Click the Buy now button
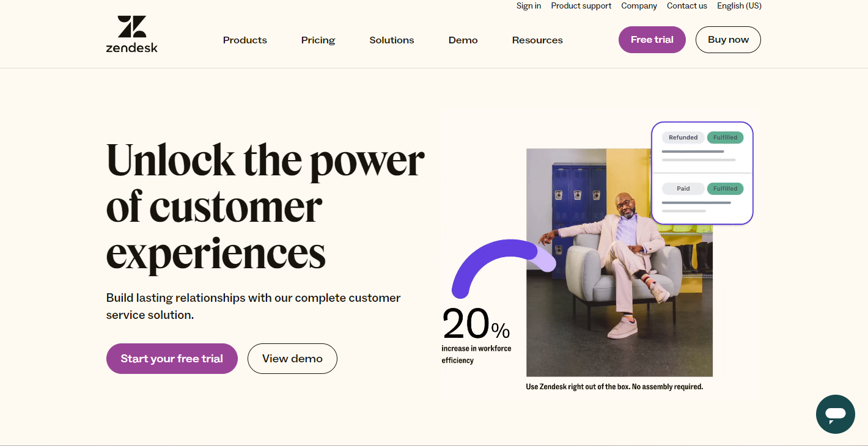 tap(728, 40)
